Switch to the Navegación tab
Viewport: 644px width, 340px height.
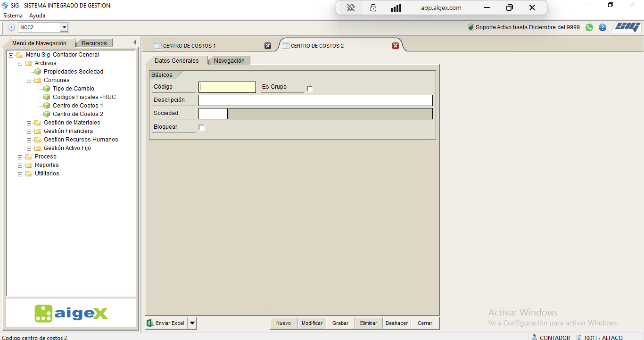229,60
